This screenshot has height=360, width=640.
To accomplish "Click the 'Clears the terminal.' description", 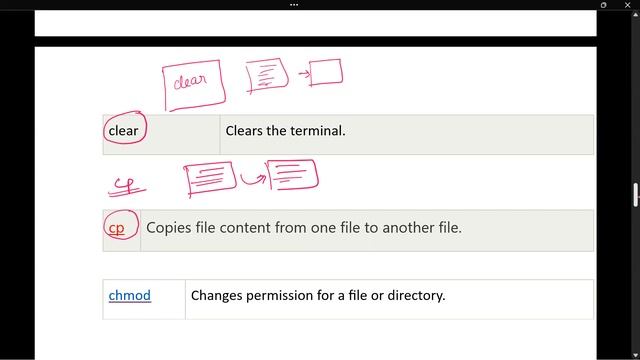I will 285,131.
